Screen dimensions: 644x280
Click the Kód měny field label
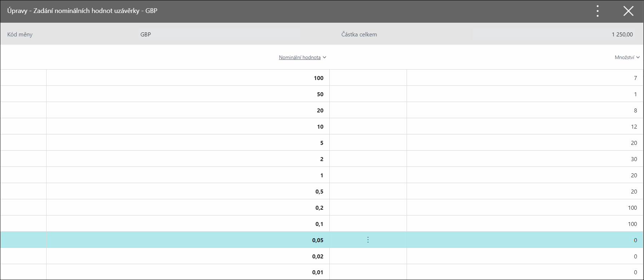[x=20, y=35]
